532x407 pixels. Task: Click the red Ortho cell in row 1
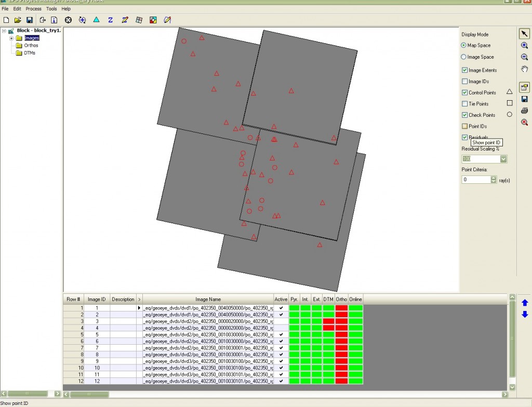pyautogui.click(x=341, y=308)
